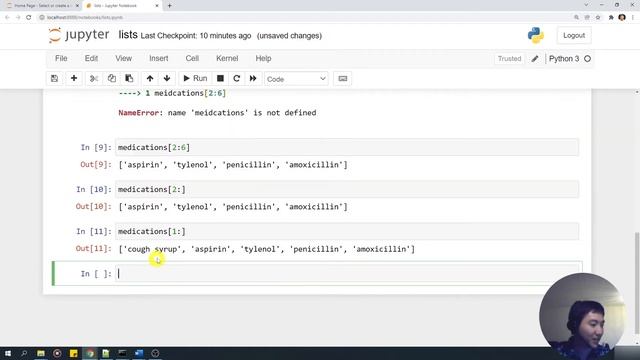Click the Python 3 kernel name
Viewport: 640px width, 360px height.
564,59
